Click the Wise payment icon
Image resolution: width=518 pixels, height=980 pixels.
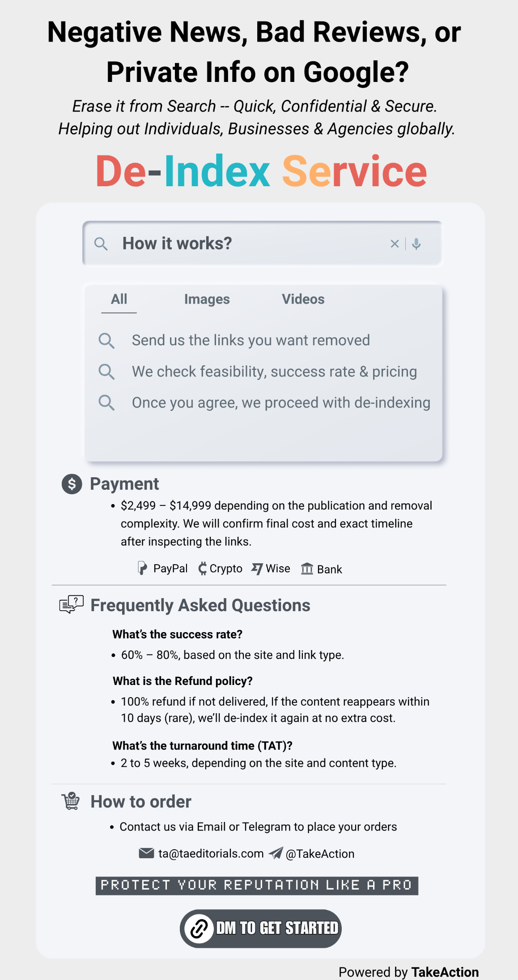pyautogui.click(x=257, y=569)
